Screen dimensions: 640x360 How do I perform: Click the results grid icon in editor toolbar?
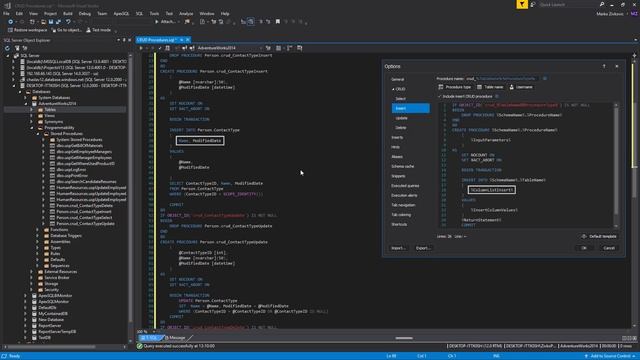click(278, 48)
